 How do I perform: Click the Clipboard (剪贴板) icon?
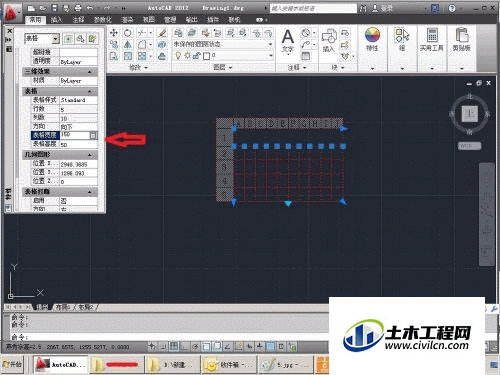[462, 39]
